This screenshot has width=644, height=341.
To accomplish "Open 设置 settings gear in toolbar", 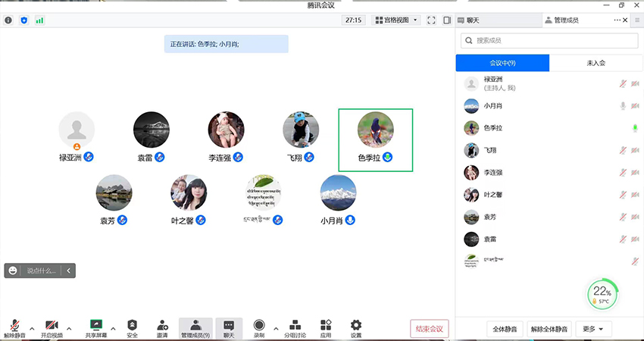I will pyautogui.click(x=356, y=324).
